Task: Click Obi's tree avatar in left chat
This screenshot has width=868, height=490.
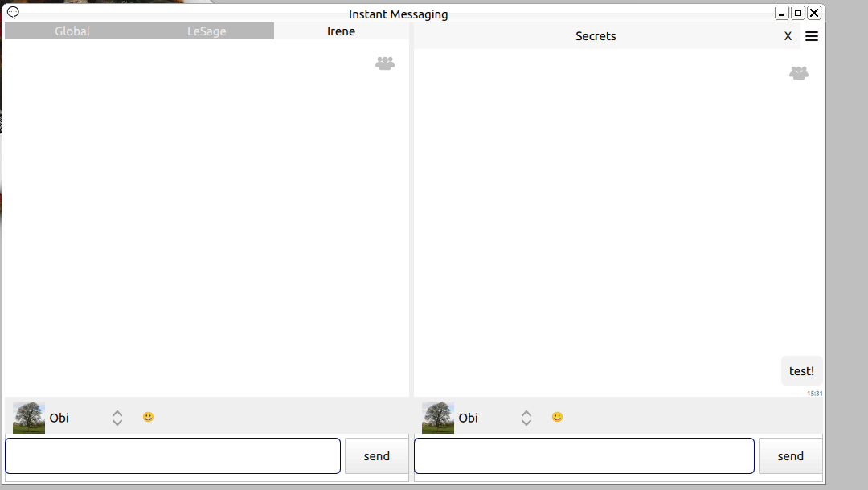Action: coord(29,418)
